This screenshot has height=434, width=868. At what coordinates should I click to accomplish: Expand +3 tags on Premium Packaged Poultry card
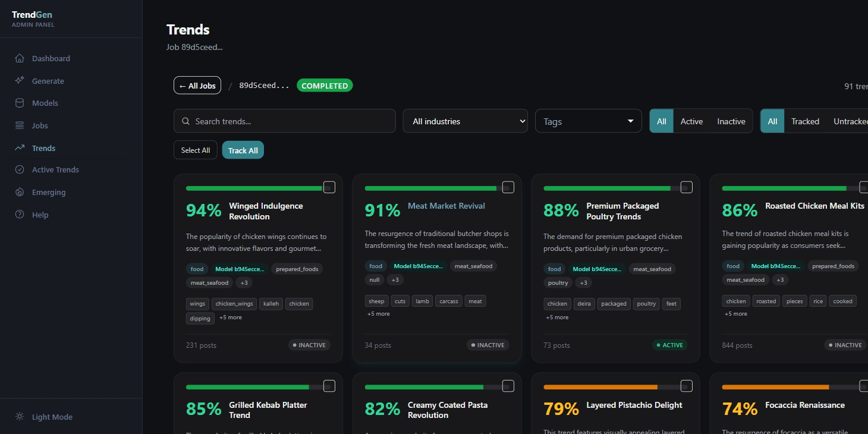(583, 282)
